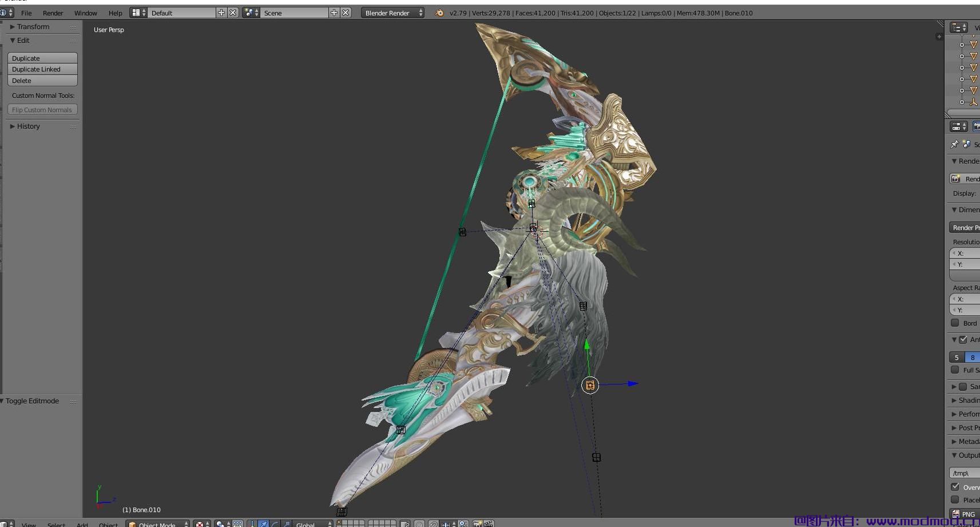Open the Window menu
Image resolution: width=980 pixels, height=527 pixels.
click(x=85, y=13)
